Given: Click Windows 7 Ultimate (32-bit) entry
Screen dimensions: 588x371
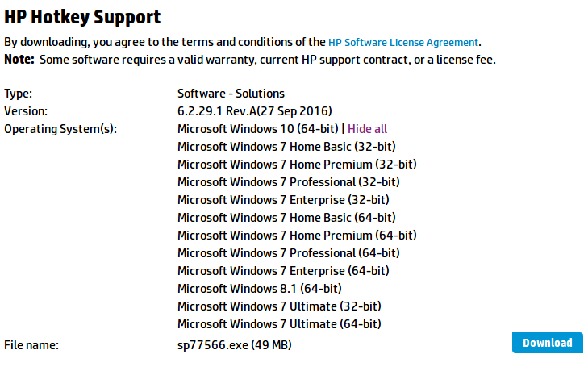Looking at the screenshot, I should click(279, 306).
